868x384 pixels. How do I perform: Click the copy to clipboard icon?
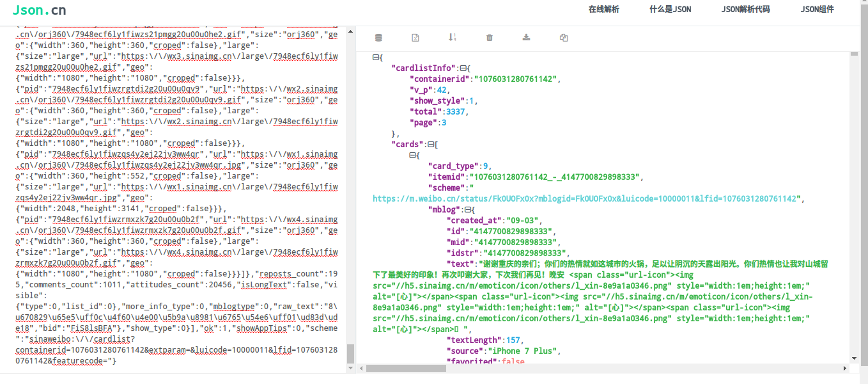point(564,38)
